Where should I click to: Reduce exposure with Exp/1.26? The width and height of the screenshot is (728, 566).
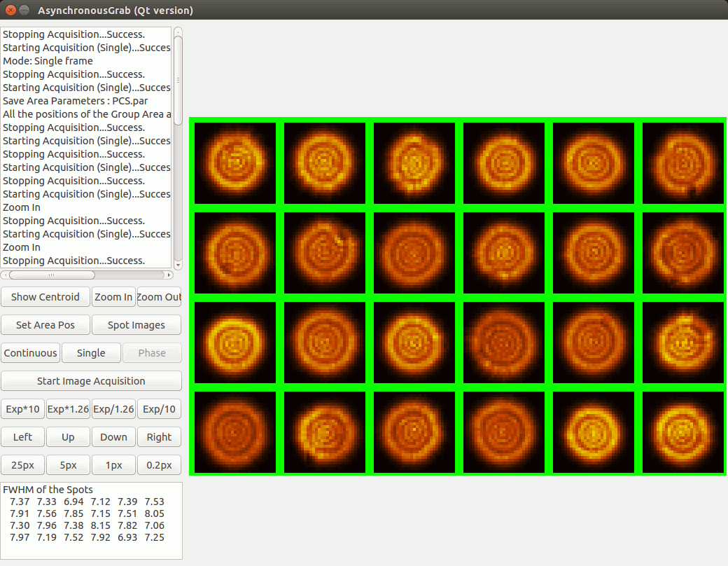113,409
